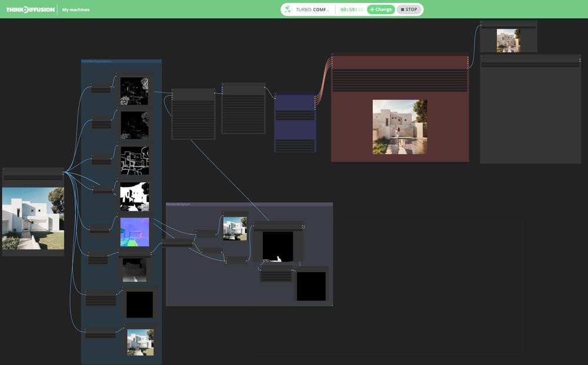This screenshot has width=588, height=365.
Task: Select the colorful normal map preview
Action: [x=135, y=232]
